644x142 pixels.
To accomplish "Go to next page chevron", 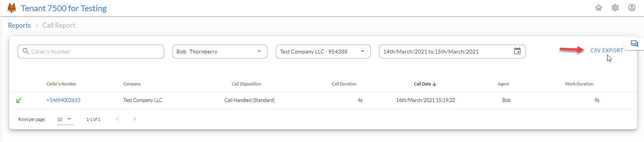I will [x=135, y=119].
